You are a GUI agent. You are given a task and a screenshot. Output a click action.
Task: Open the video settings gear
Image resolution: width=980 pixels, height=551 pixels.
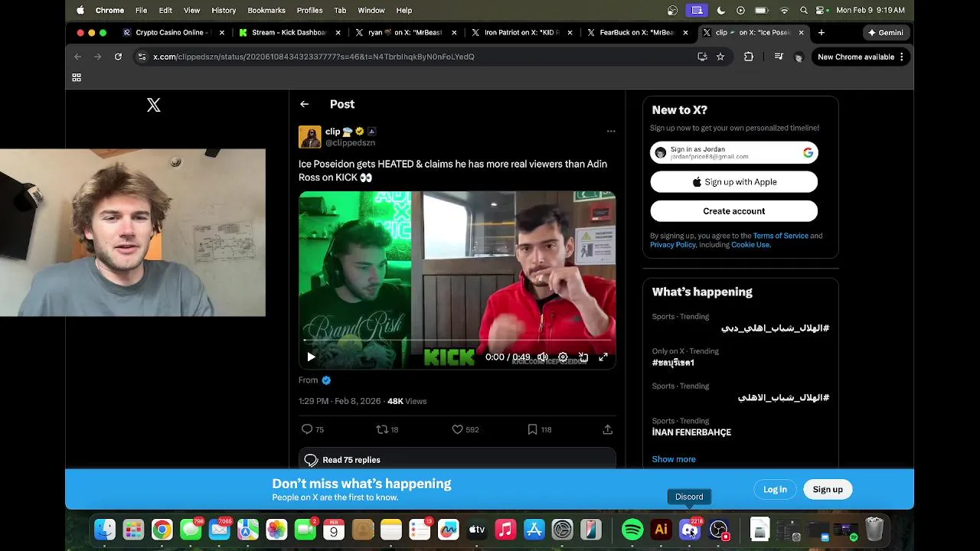(563, 357)
